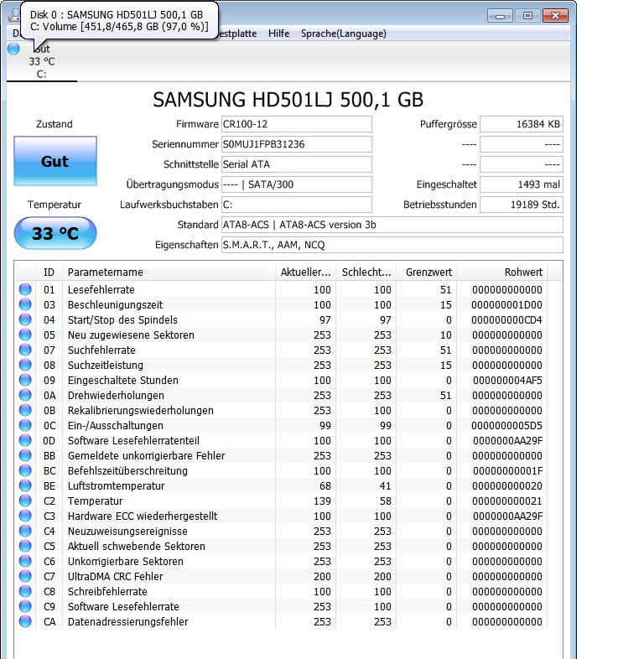
Task: Click current value 139 of Temperatur
Action: (322, 501)
